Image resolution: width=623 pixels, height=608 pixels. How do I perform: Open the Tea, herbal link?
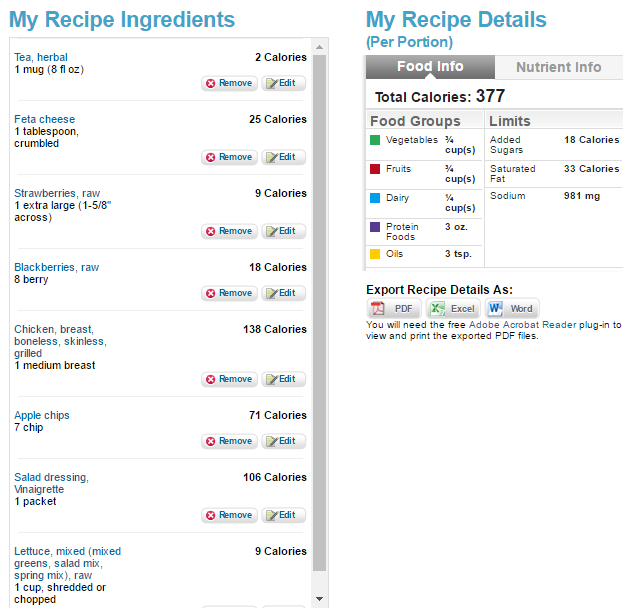tap(41, 57)
